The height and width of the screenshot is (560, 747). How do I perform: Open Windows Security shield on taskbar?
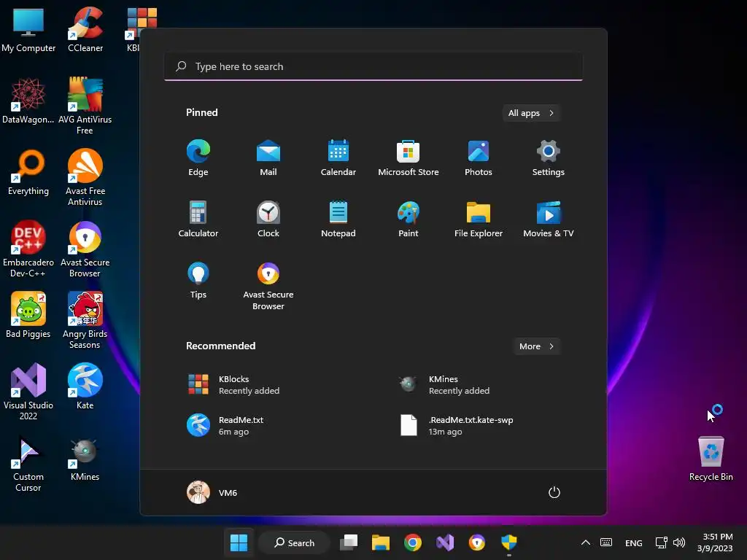[x=508, y=542]
